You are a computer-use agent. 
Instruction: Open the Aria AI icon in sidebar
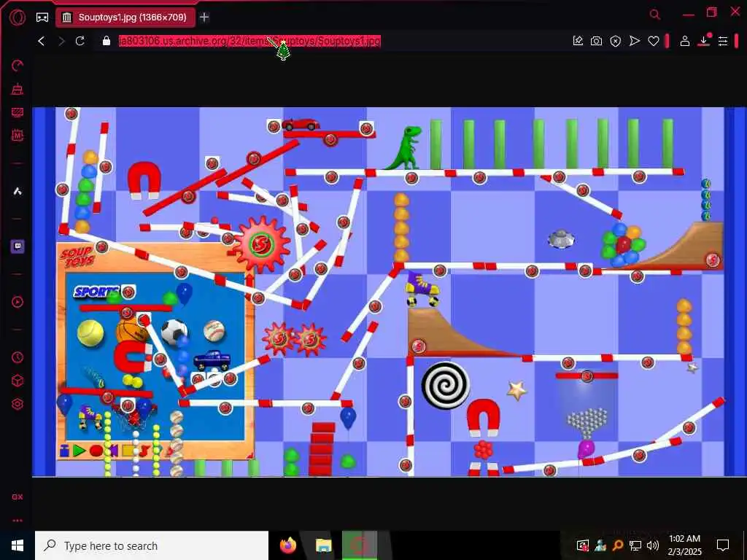[18, 191]
